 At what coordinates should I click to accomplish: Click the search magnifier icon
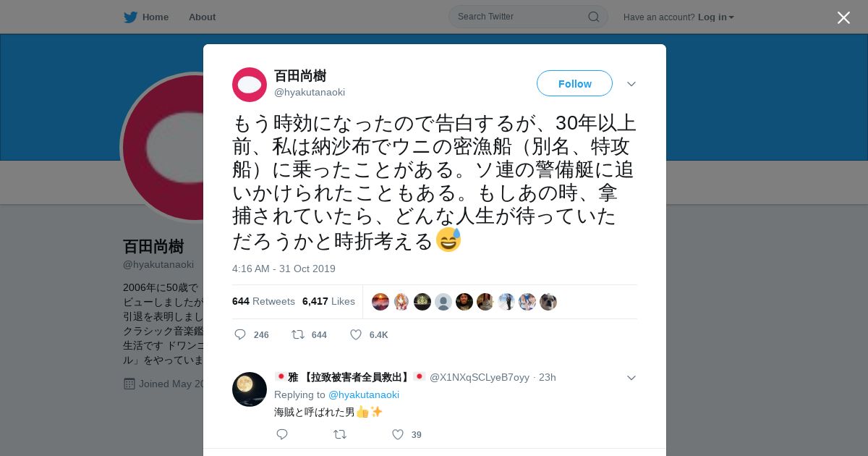point(593,17)
